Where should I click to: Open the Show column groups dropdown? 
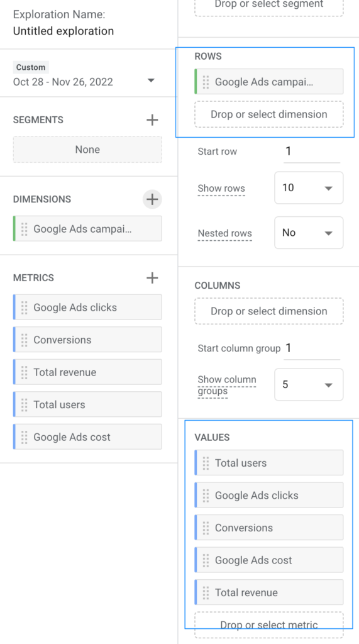(309, 384)
